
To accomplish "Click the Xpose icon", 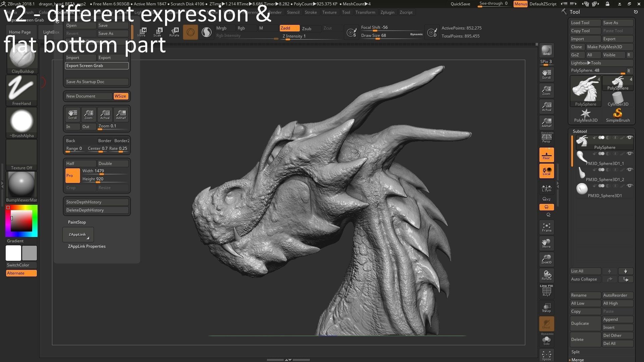I will click(x=546, y=355).
